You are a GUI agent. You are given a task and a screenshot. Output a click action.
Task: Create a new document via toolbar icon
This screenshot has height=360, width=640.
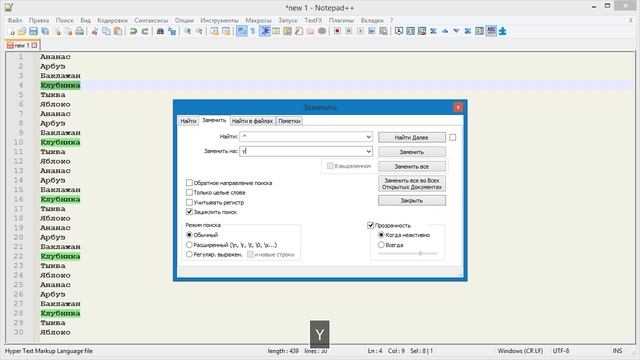point(11,31)
